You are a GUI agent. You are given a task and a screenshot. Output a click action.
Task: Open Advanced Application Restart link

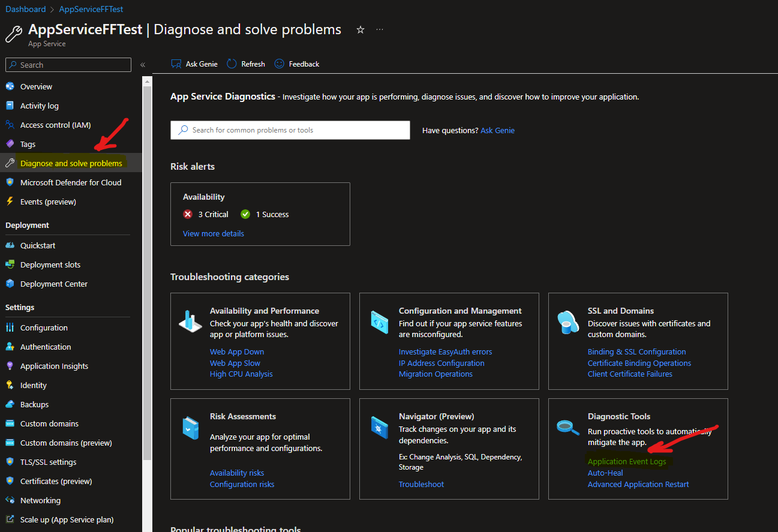(x=638, y=484)
